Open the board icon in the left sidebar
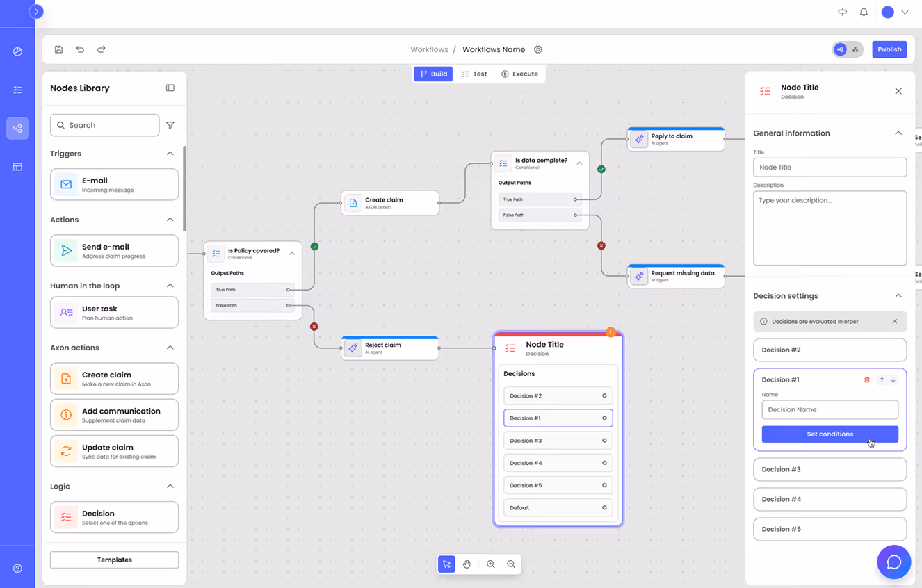The image size is (922, 588). pos(17,166)
